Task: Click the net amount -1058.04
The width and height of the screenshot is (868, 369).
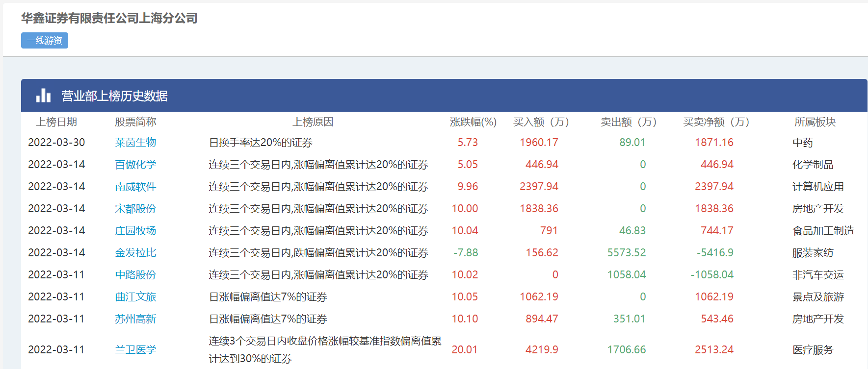Action: coord(712,275)
